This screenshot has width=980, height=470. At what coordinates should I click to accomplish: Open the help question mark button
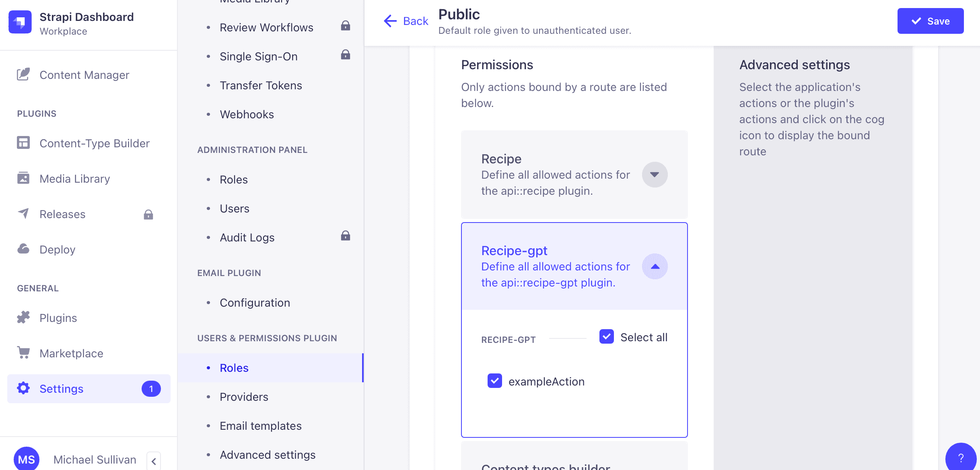pos(961,458)
